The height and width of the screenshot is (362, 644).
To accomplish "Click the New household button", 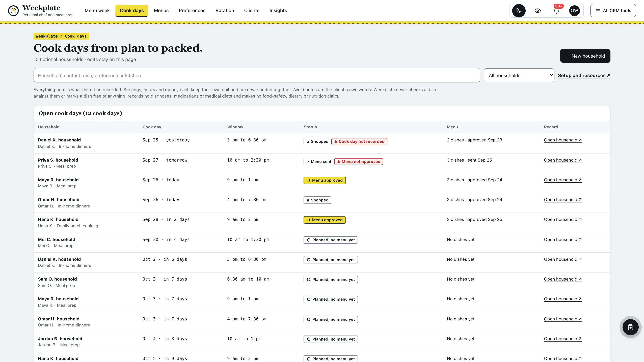I will point(585,56).
